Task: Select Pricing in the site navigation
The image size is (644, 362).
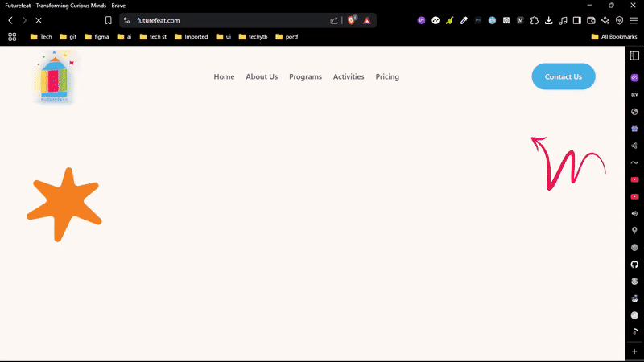Action: [387, 76]
